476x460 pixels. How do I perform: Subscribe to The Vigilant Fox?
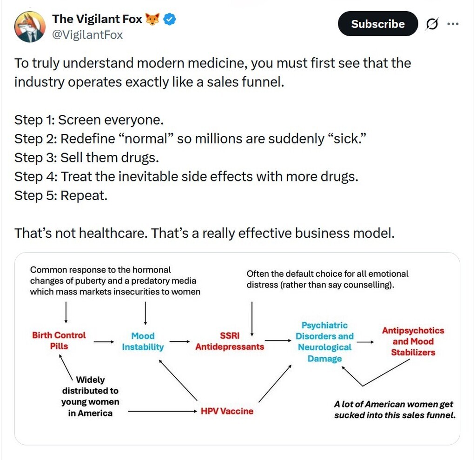[x=377, y=24]
